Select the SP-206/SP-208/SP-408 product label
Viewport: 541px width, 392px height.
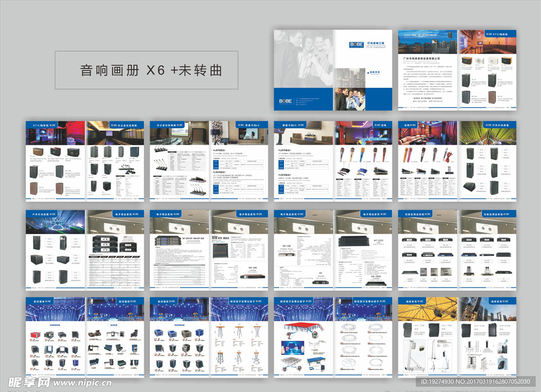[x=192, y=238]
